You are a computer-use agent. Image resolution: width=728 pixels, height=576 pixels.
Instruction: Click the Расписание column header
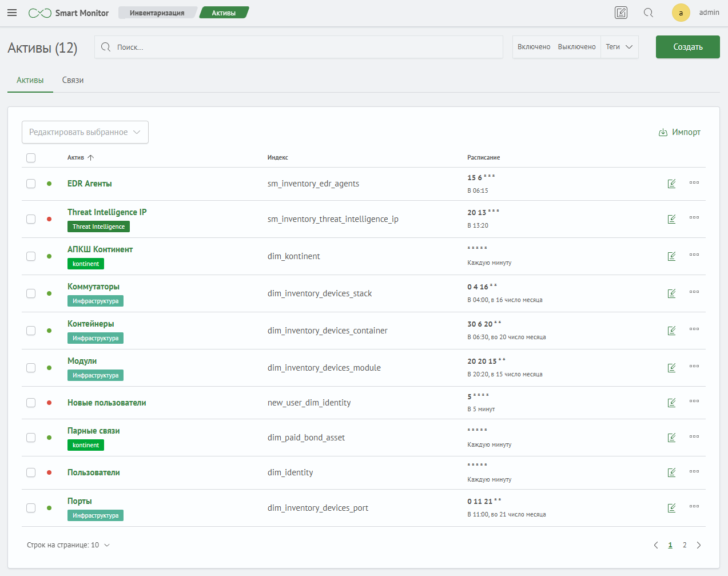point(484,157)
